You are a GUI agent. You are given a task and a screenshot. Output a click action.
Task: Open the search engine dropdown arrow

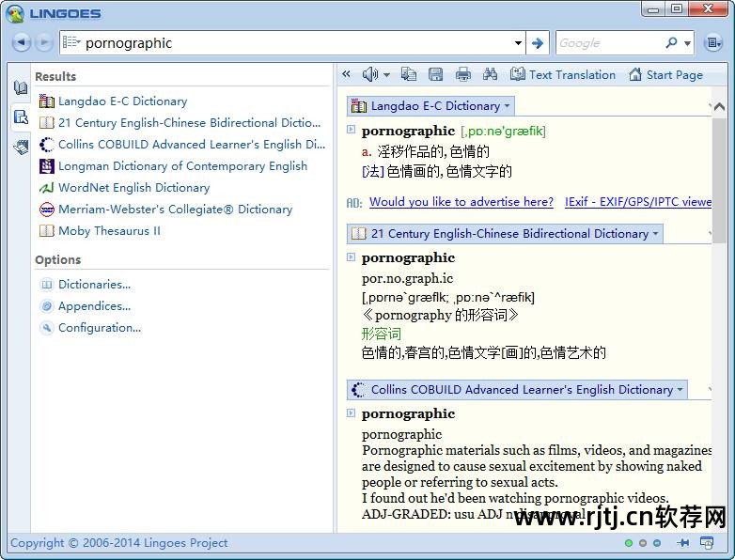pos(687,43)
